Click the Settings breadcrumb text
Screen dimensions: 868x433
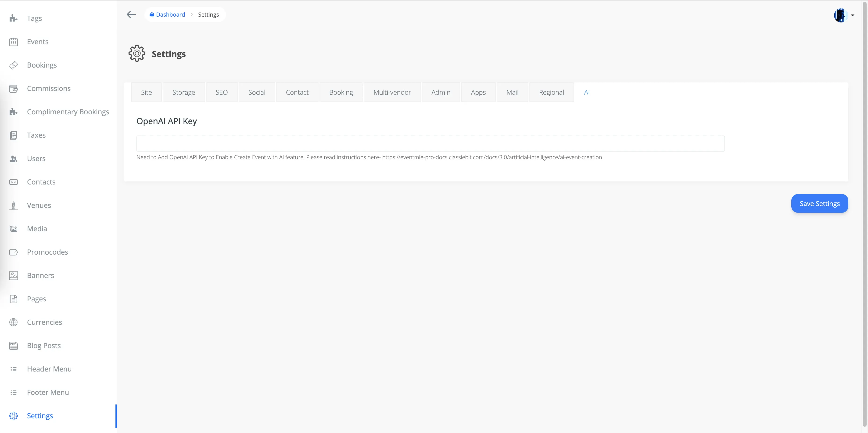click(208, 14)
